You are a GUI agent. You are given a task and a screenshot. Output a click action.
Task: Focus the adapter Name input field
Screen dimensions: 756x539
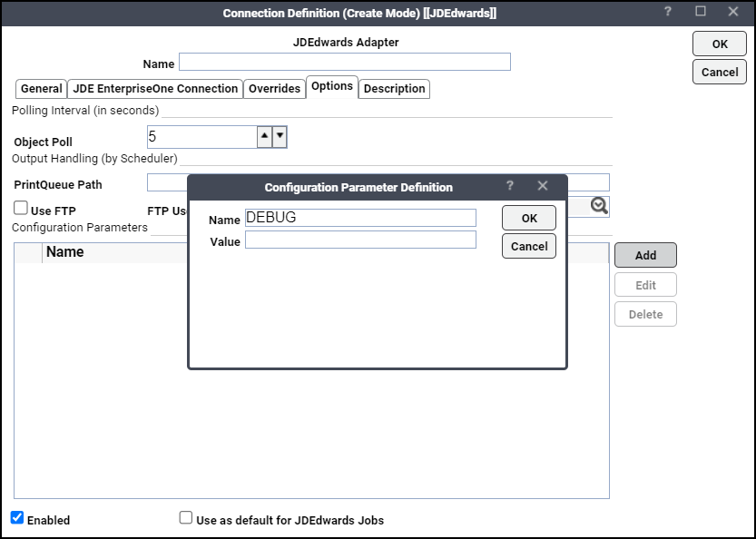click(345, 62)
